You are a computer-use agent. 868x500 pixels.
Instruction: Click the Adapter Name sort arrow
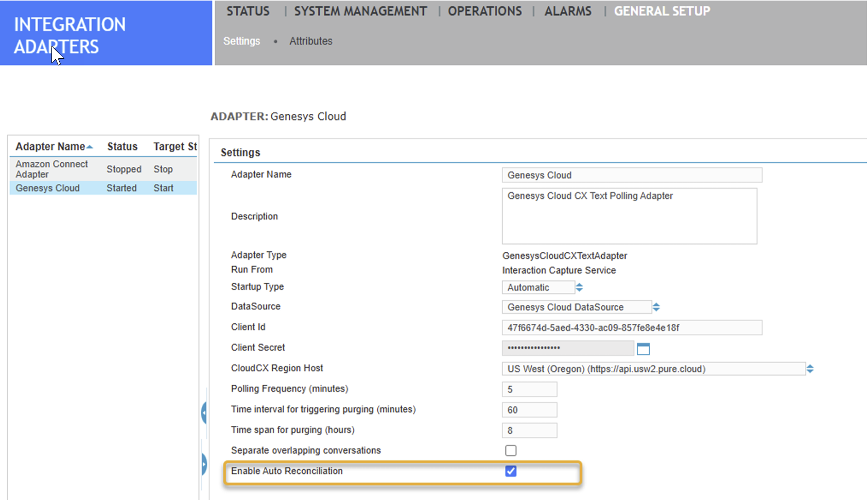90,147
